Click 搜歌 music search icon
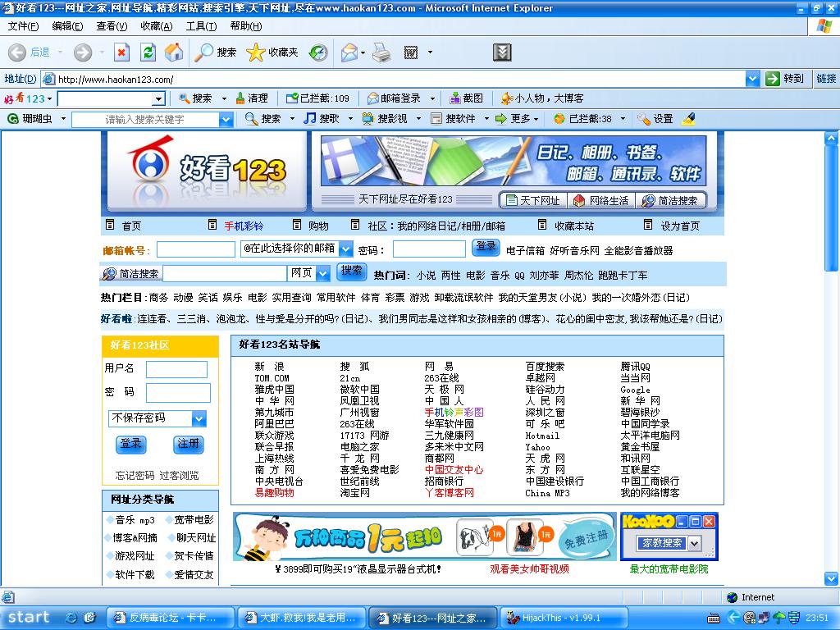 (x=322, y=118)
